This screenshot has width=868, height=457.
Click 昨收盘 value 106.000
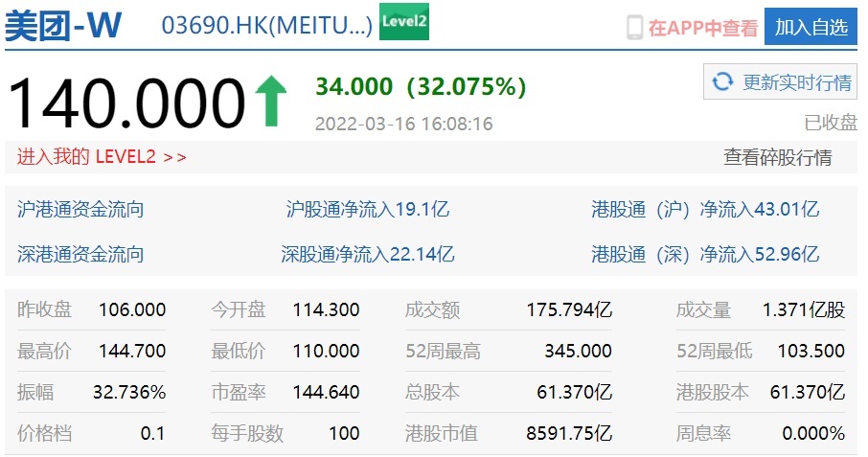click(132, 309)
